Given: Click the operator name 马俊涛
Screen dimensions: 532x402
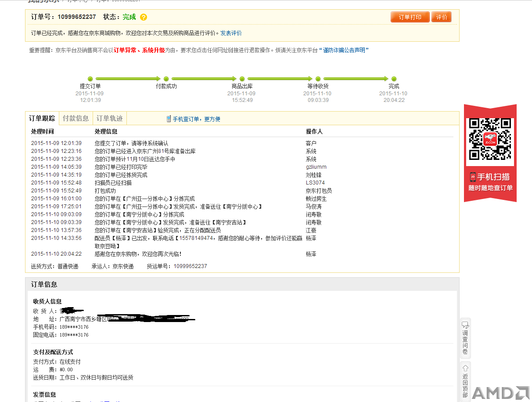Looking at the screenshot, I should pyautogui.click(x=314, y=206).
